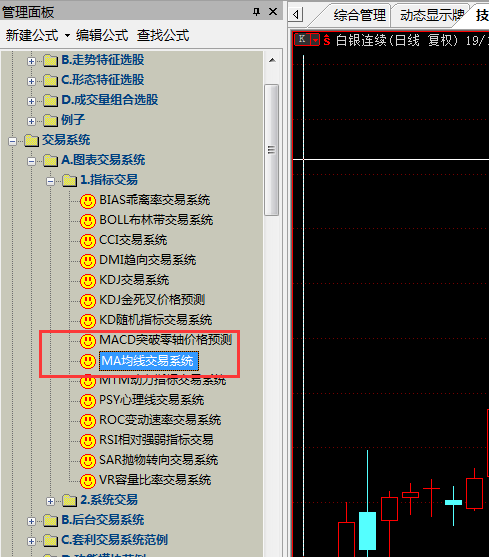Click the K button on the chart header
489x557 pixels.
tap(303, 39)
